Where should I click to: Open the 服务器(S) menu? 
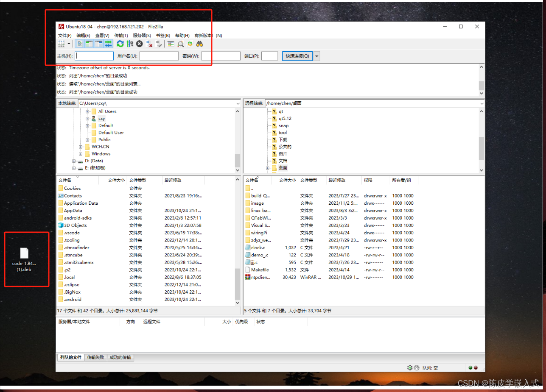coord(142,36)
